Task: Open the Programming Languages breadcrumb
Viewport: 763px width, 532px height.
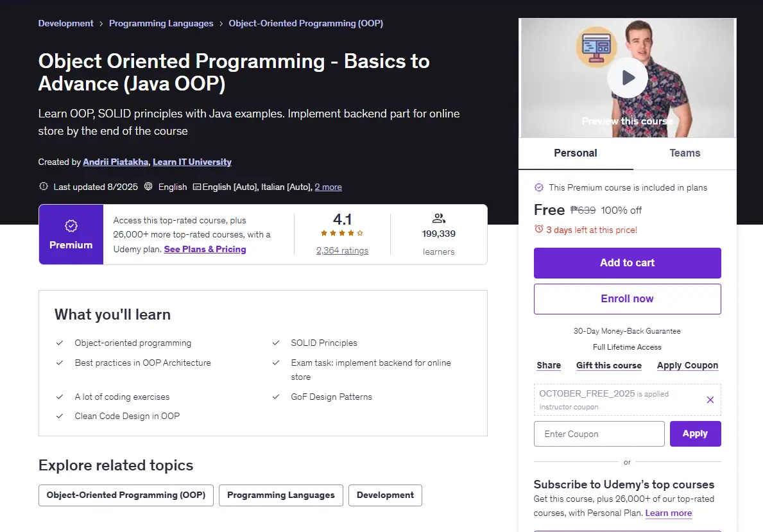Action: [161, 23]
